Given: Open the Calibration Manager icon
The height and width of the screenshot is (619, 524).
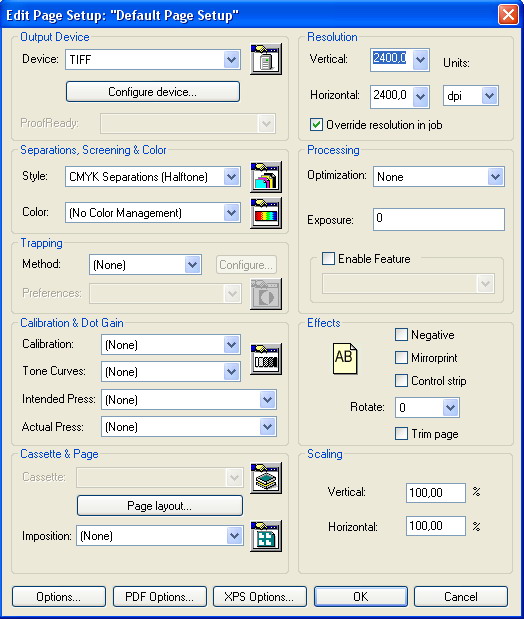Looking at the screenshot, I should tap(266, 358).
